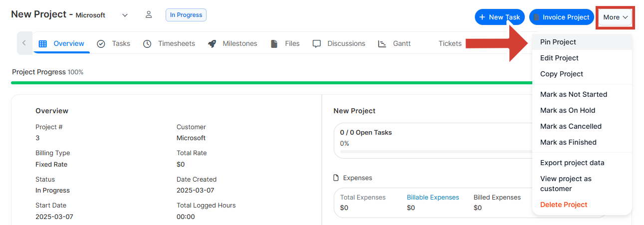Click the In Progress status badge
Screen dimensions: 644x225
pos(186,15)
